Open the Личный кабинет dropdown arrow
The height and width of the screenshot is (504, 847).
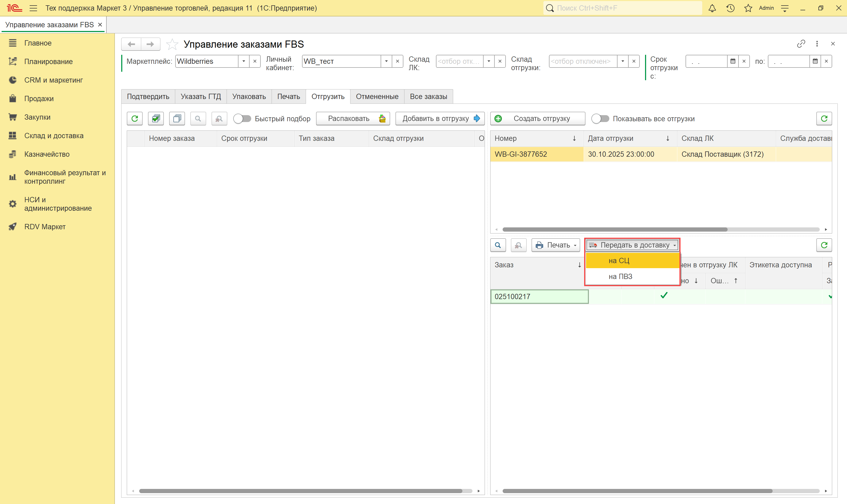click(386, 61)
